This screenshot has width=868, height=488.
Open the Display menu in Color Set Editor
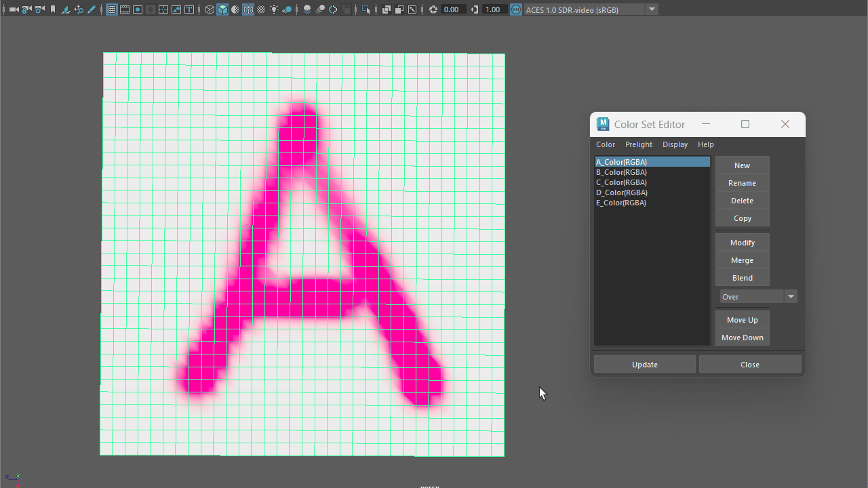tap(675, 144)
